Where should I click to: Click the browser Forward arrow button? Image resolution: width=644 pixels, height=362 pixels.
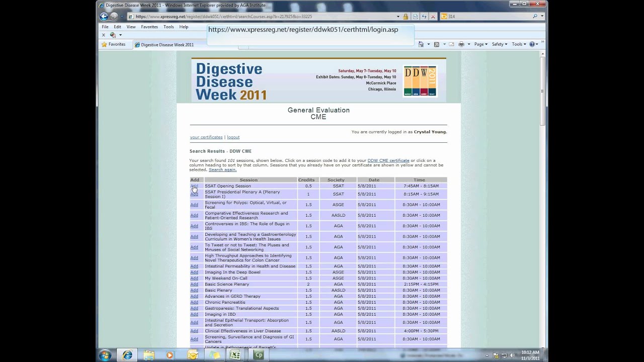pyautogui.click(x=114, y=16)
